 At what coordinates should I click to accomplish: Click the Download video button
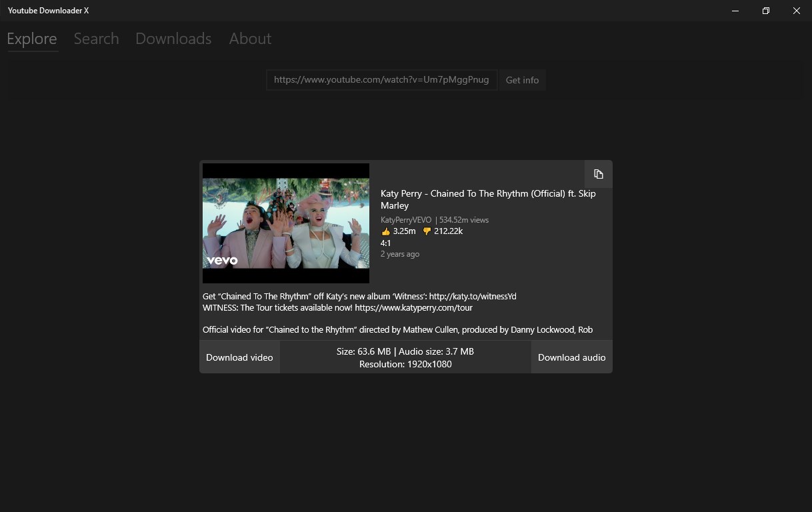(239, 357)
